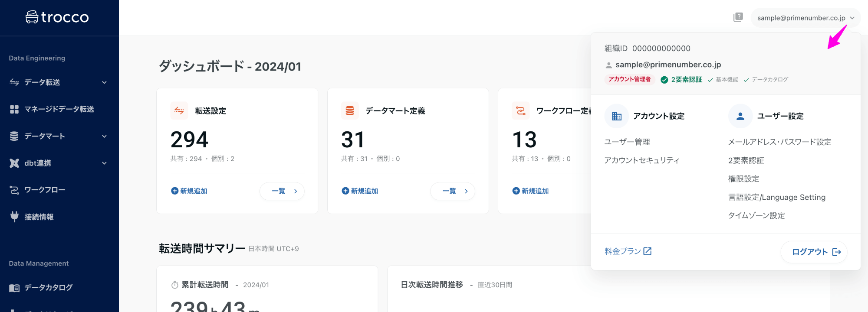Open タイムゾーン設定
Image resolution: width=868 pixels, height=312 pixels.
[756, 216]
